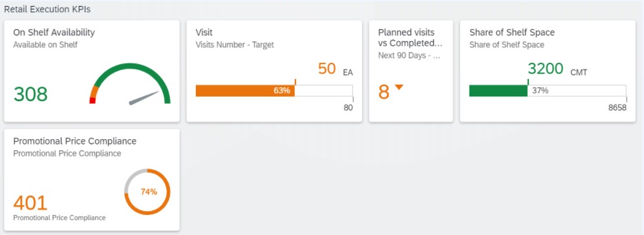The image size is (644, 235).
Task: Click the downward trend arrow next to 8
Action: (399, 87)
